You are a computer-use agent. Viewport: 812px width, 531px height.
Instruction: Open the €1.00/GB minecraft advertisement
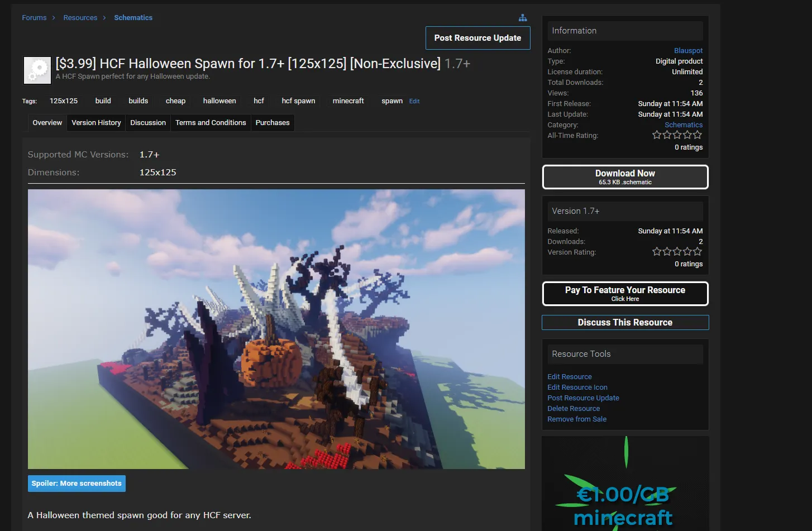[x=625, y=484]
